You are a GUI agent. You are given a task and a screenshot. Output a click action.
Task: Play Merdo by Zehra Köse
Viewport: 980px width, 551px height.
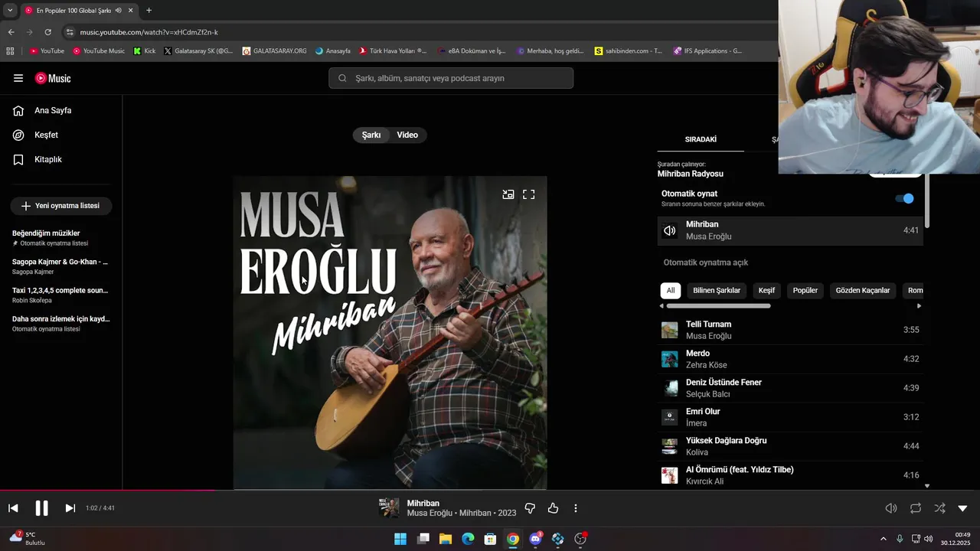click(x=790, y=359)
